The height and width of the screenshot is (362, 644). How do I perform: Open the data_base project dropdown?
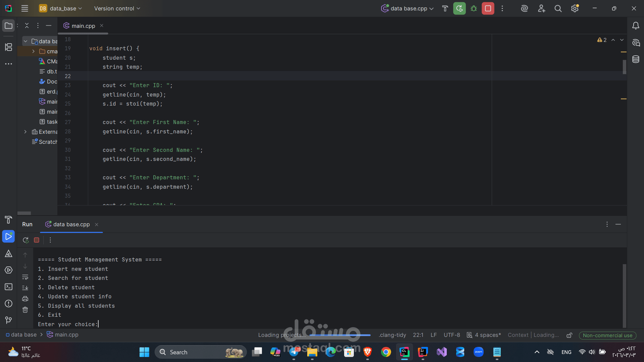[x=61, y=8]
